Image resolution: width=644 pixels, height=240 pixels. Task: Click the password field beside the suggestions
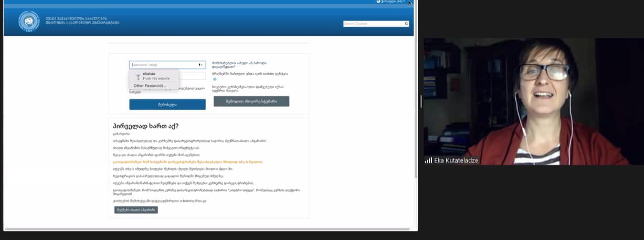[192, 76]
